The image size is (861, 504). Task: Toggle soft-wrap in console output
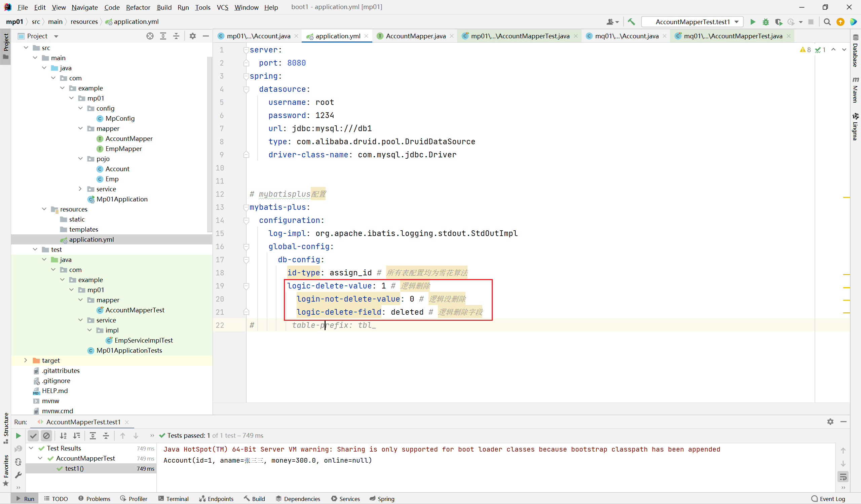843,477
